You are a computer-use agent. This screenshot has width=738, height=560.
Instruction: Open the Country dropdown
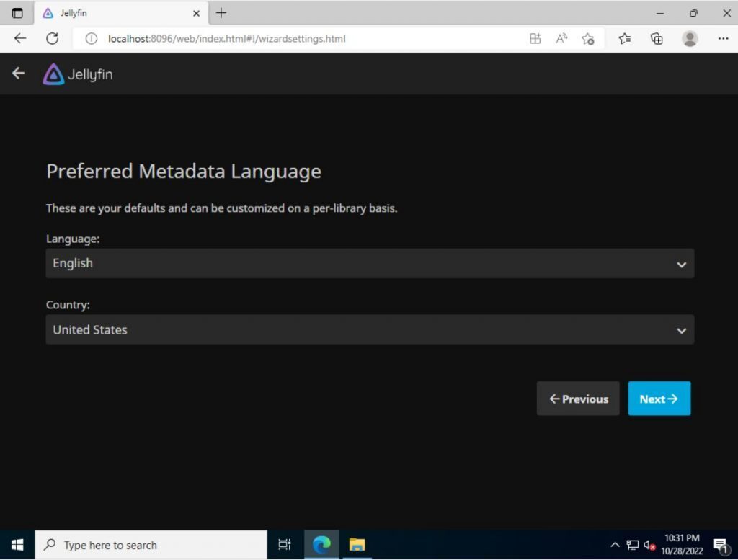pos(370,329)
